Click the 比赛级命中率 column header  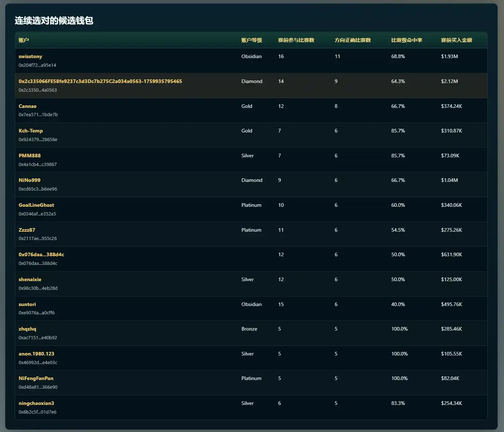click(407, 40)
